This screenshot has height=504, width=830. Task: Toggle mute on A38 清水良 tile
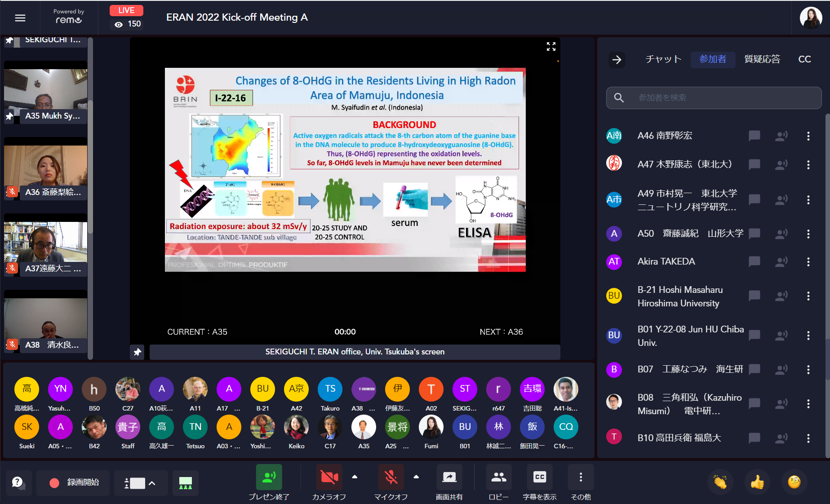(12, 345)
